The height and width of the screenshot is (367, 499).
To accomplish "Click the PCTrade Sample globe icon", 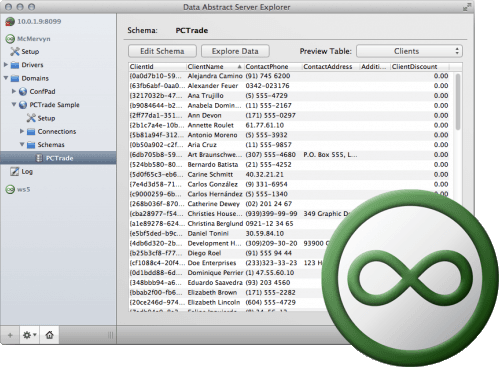I will [23, 105].
